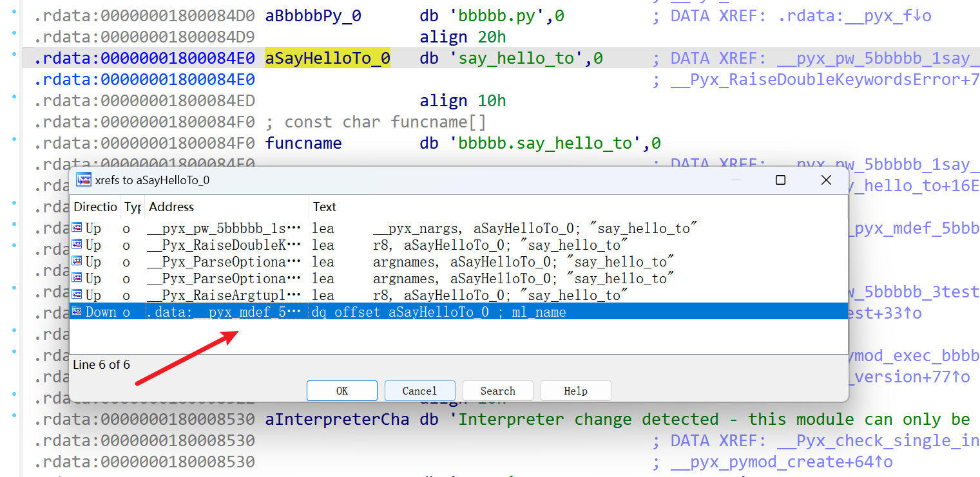Select the __Pyx_RaiseDoubleK xref row
This screenshot has height=477, width=980.
click(458, 245)
